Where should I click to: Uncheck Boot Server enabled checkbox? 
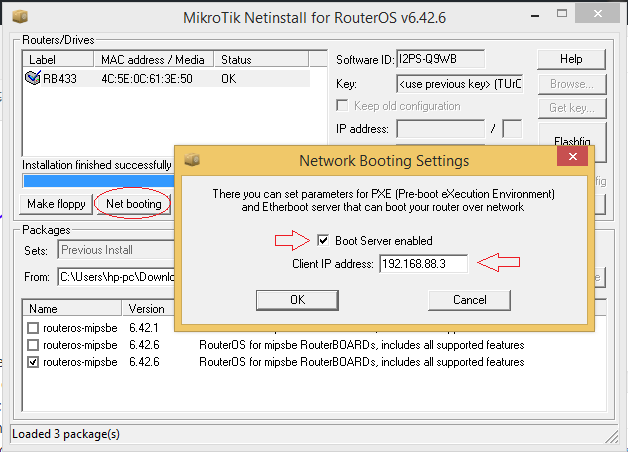323,241
